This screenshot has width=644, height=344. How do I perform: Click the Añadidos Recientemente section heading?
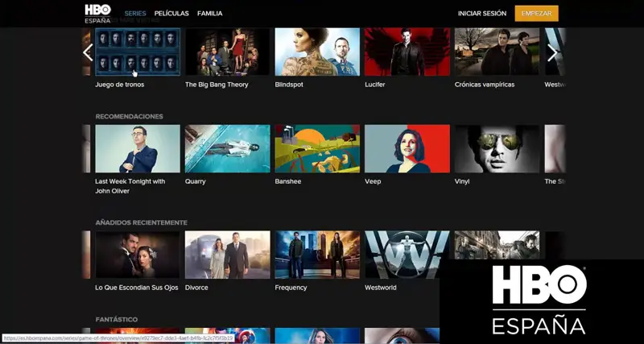tap(142, 223)
